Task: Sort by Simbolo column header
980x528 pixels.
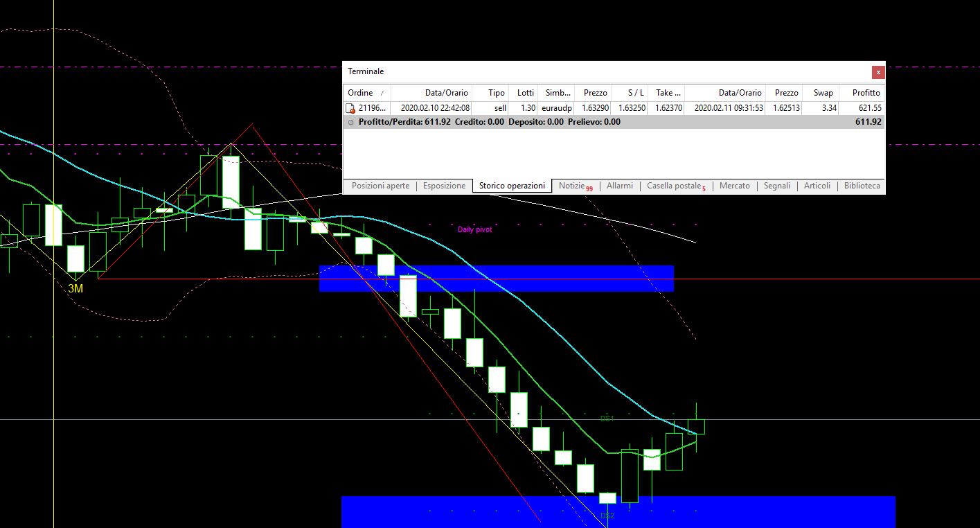Action: click(556, 93)
